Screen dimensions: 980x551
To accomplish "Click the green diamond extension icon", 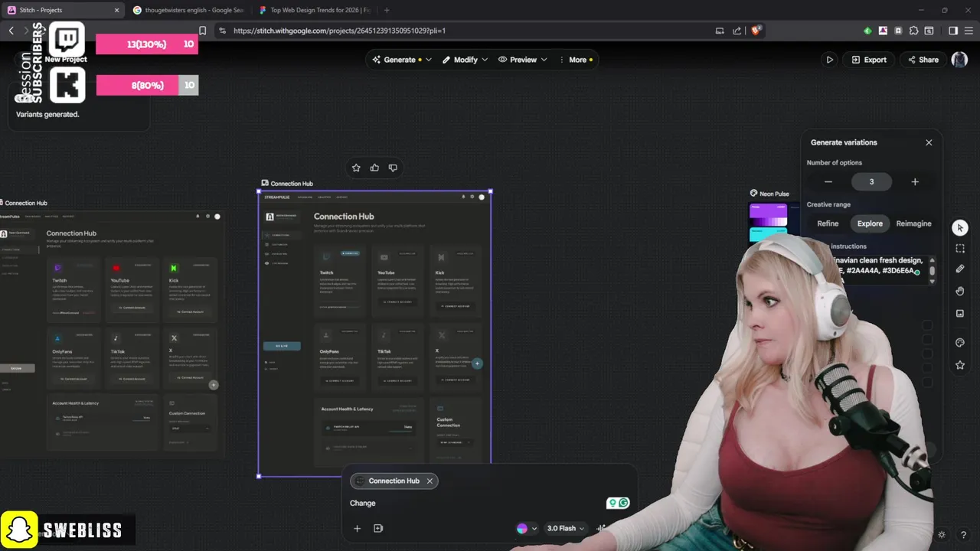I will pos(867,31).
